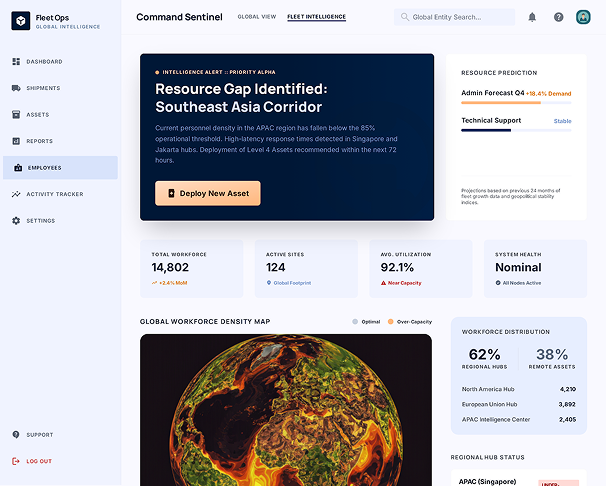Image resolution: width=607 pixels, height=486 pixels.
Task: Click the check icon beside All Nodes Active
Action: coord(498,283)
